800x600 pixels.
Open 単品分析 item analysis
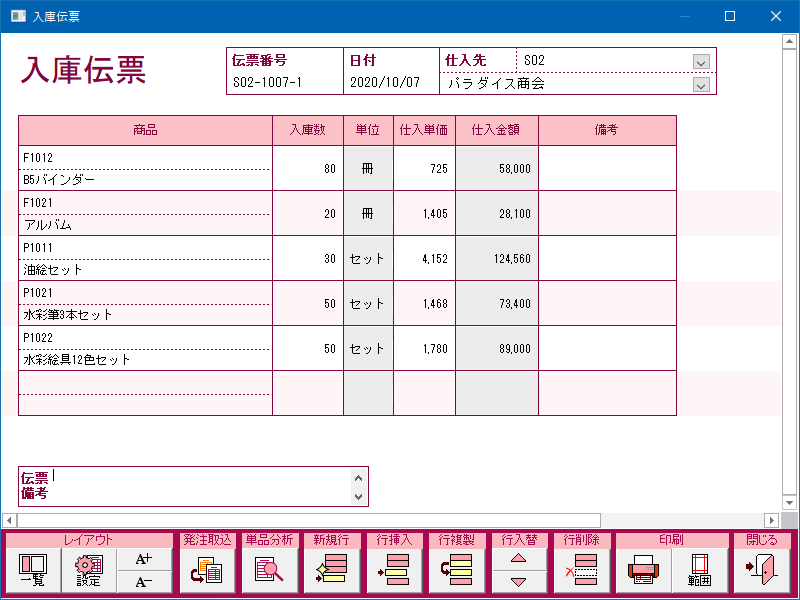pos(269,571)
